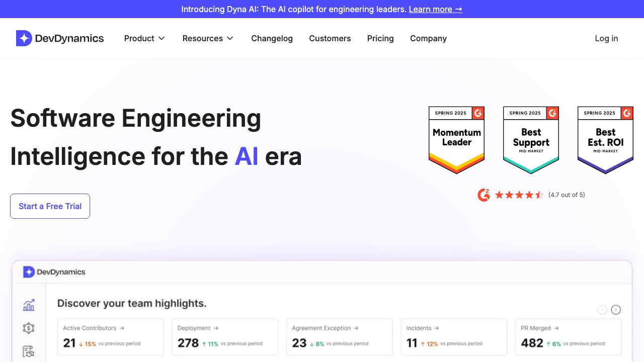Click the '278' Deployment value
This screenshot has width=644, height=362.
188,343
